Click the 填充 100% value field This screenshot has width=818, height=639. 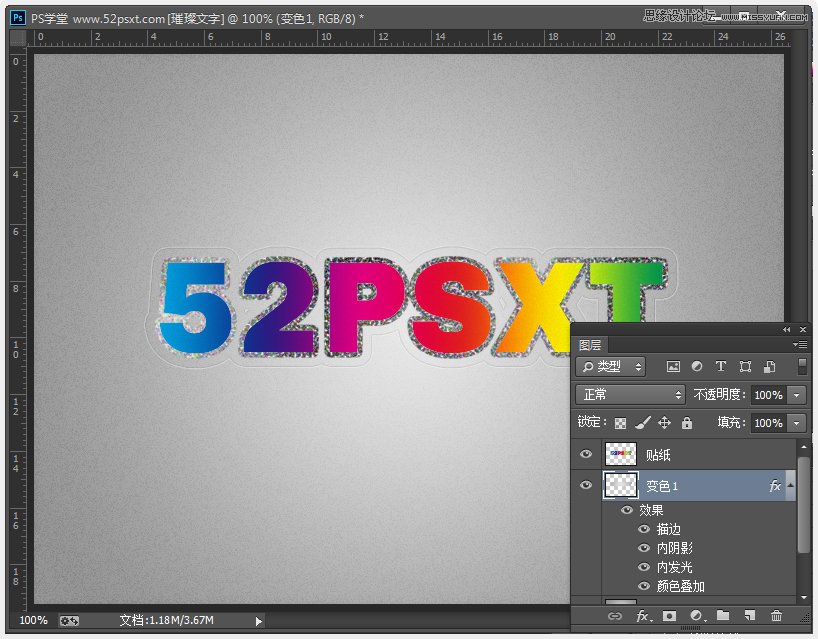click(x=769, y=423)
